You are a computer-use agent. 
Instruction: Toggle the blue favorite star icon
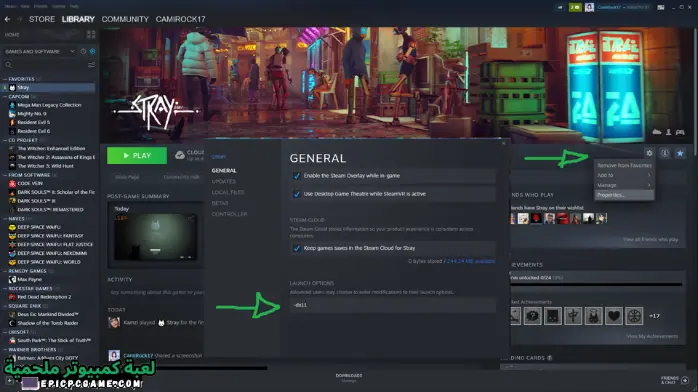[x=680, y=153]
